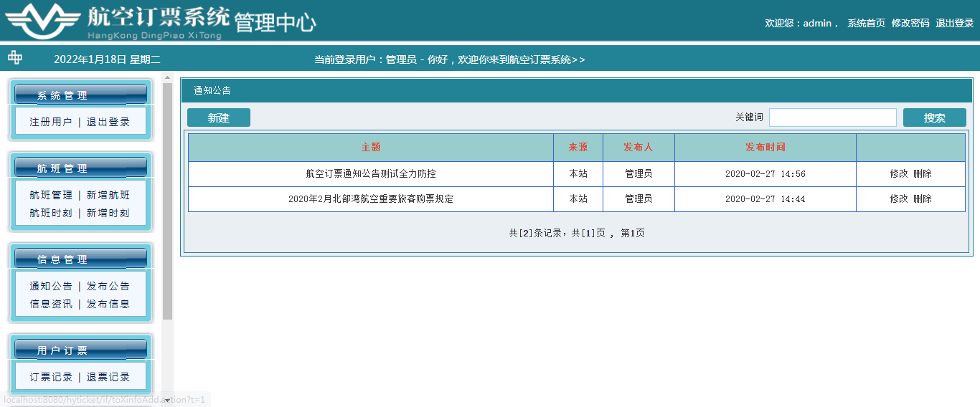Focus the 关键词 search input field

click(832, 118)
